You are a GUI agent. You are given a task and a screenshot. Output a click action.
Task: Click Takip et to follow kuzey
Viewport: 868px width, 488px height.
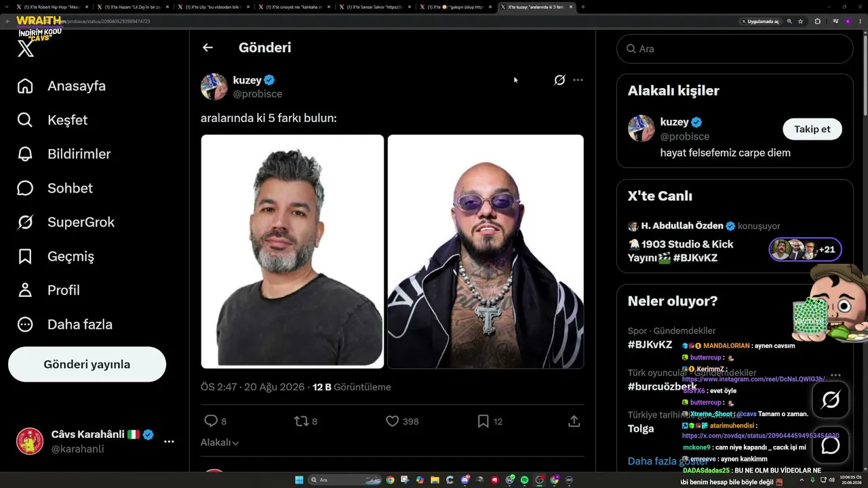812,129
